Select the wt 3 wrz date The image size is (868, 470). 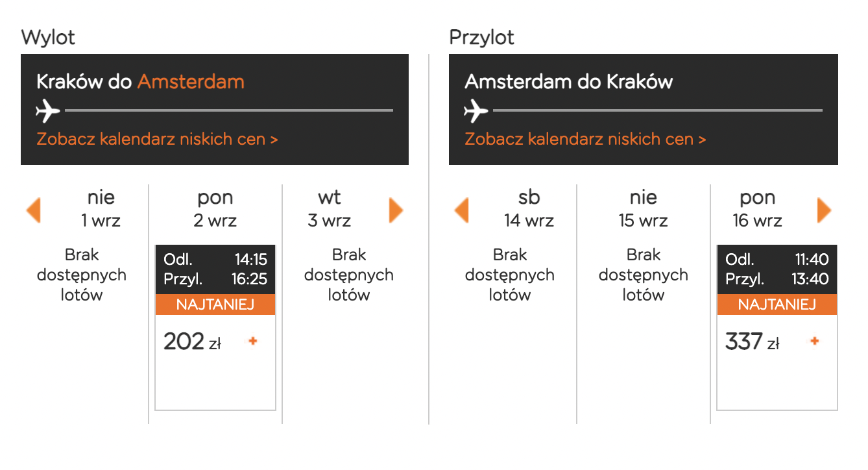click(330, 208)
